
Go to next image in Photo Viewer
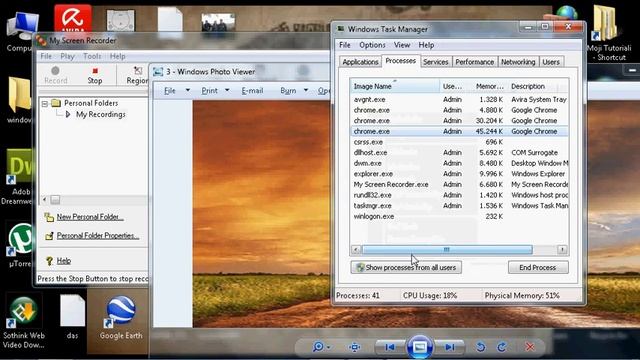pyautogui.click(x=450, y=347)
